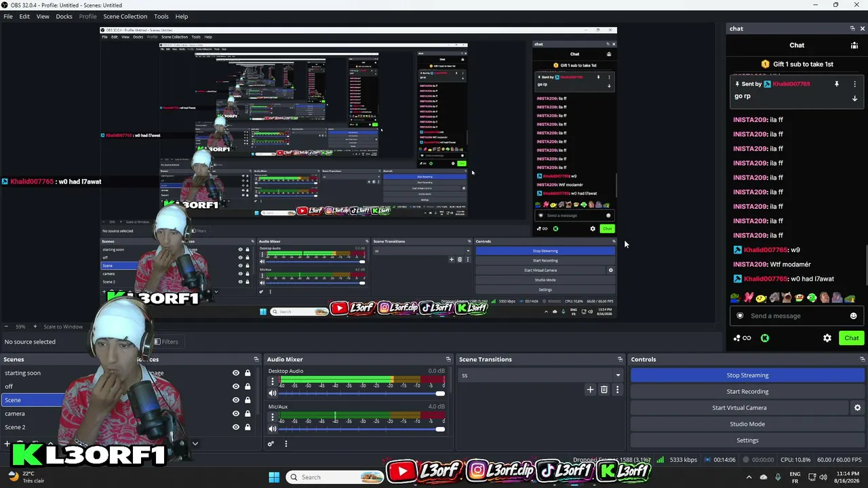The width and height of the screenshot is (868, 488).
Task: Open the Help menu
Action: pos(182,16)
